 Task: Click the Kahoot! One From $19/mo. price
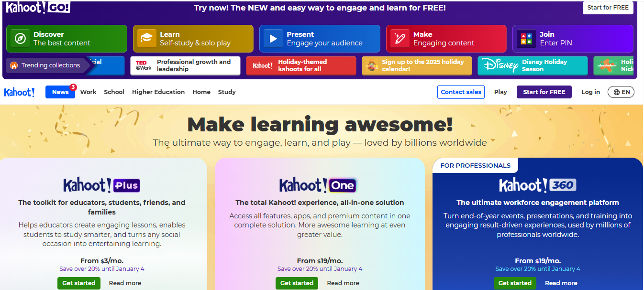[x=320, y=261]
